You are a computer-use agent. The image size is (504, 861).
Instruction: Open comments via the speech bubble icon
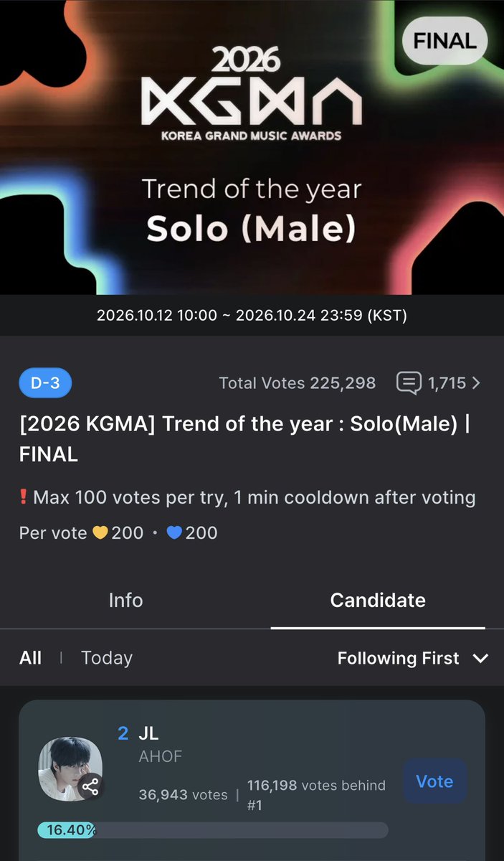click(409, 383)
